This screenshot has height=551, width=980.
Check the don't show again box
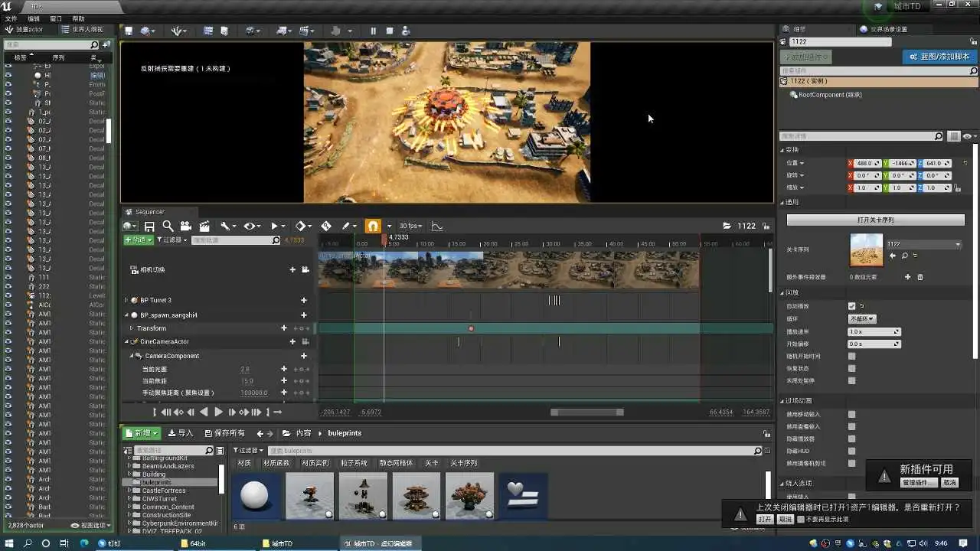[801, 520]
